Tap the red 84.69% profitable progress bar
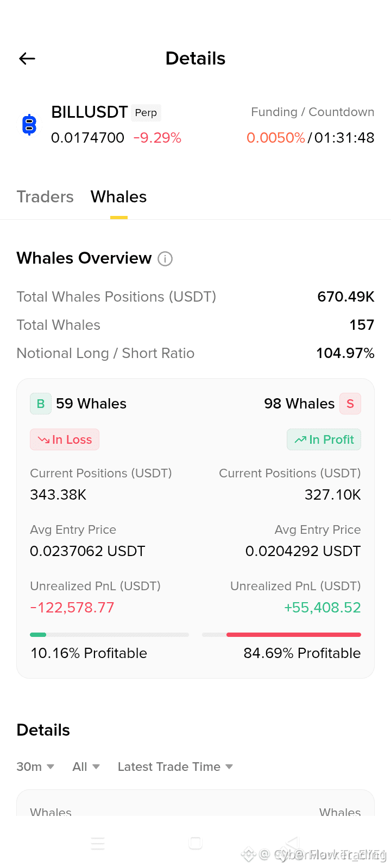391x868 pixels. pyautogui.click(x=281, y=635)
